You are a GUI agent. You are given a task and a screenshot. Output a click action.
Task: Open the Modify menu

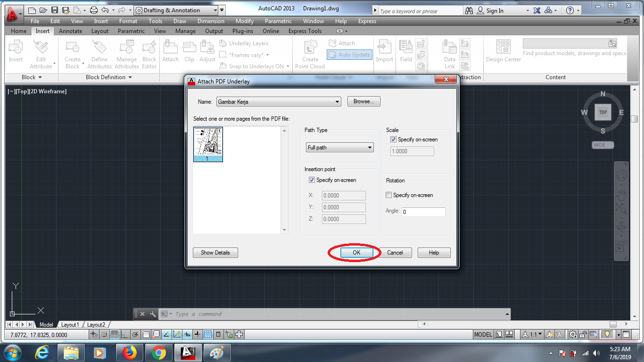pos(245,21)
